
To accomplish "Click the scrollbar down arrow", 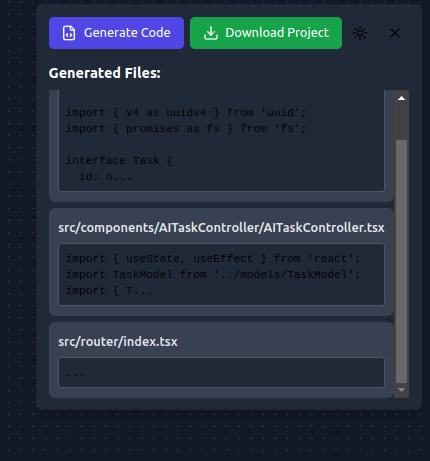I will [x=401, y=390].
